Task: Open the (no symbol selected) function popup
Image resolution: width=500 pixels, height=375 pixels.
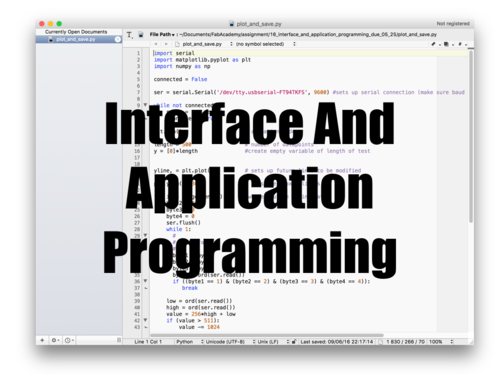Action: click(x=265, y=44)
